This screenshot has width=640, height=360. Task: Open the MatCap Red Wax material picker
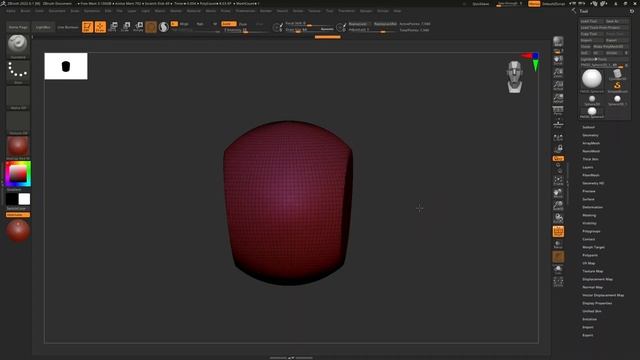[18, 147]
